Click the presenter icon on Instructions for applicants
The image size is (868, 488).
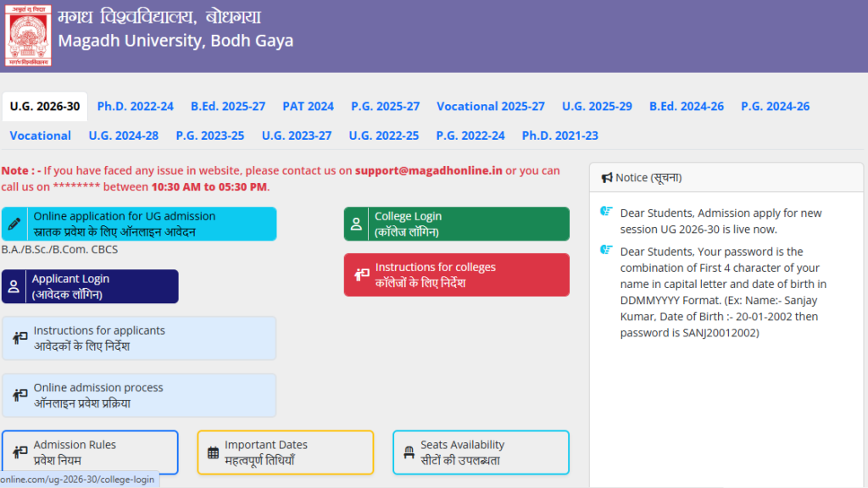[20, 338]
